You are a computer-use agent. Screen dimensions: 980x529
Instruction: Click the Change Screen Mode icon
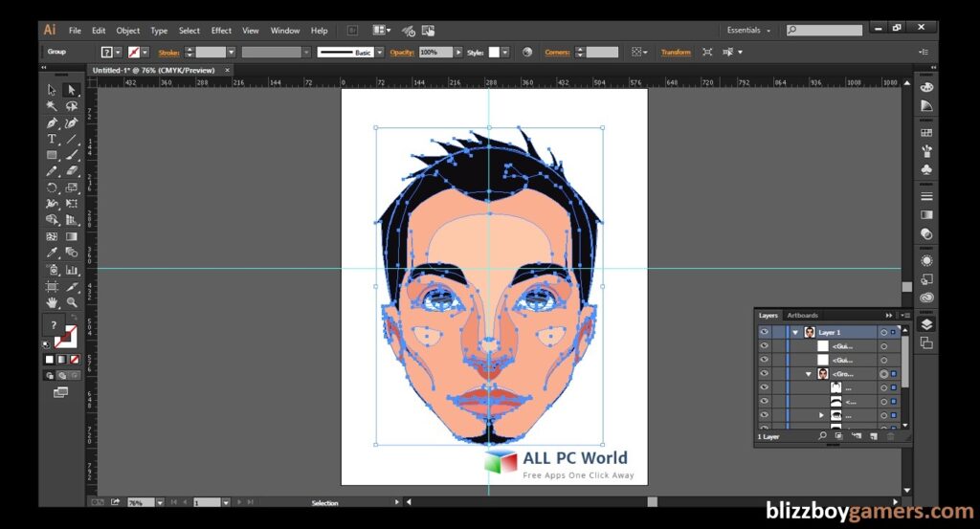click(60, 393)
